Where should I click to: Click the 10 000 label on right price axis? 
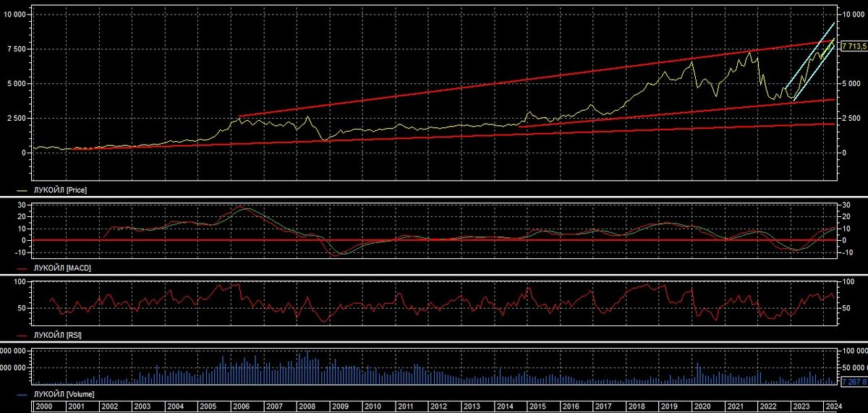pos(852,14)
